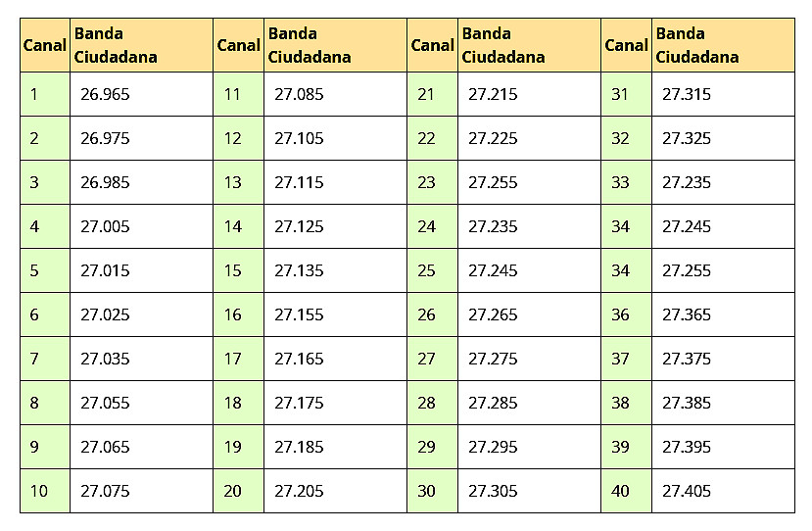Select the 27.205 frequency value
Screen dimensions: 812x531
(x=299, y=491)
